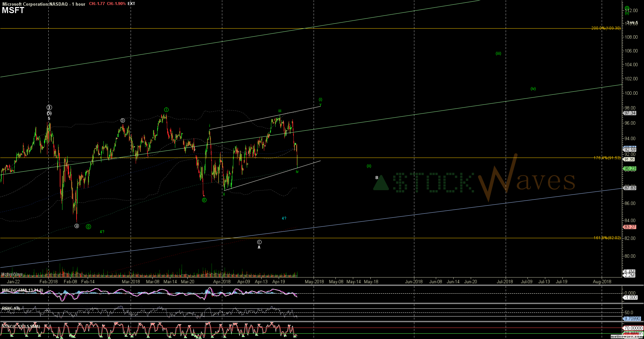Click the MACD 0.000 axis label
Image resolution: width=644 pixels, height=339 pixels.
[x=630, y=293]
